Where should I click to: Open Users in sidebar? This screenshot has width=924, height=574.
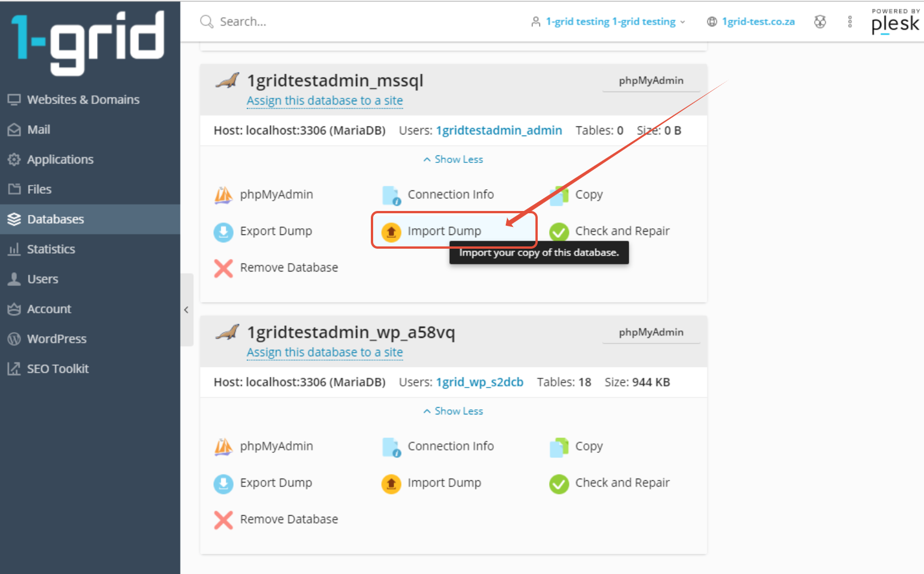[x=90, y=279]
